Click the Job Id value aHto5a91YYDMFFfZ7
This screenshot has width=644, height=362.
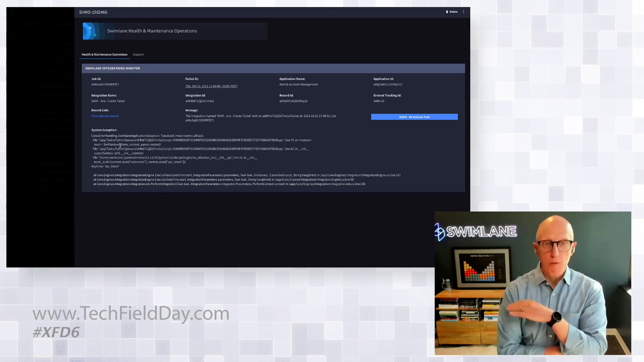coord(105,84)
